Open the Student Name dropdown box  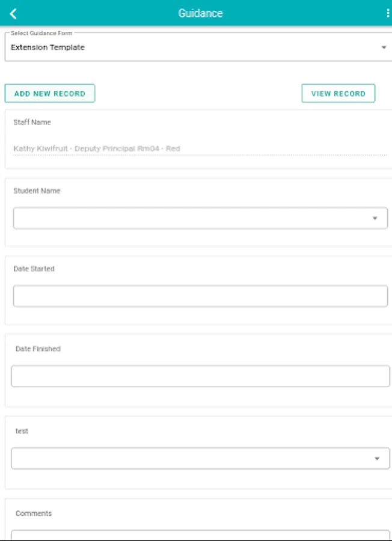tap(200, 218)
